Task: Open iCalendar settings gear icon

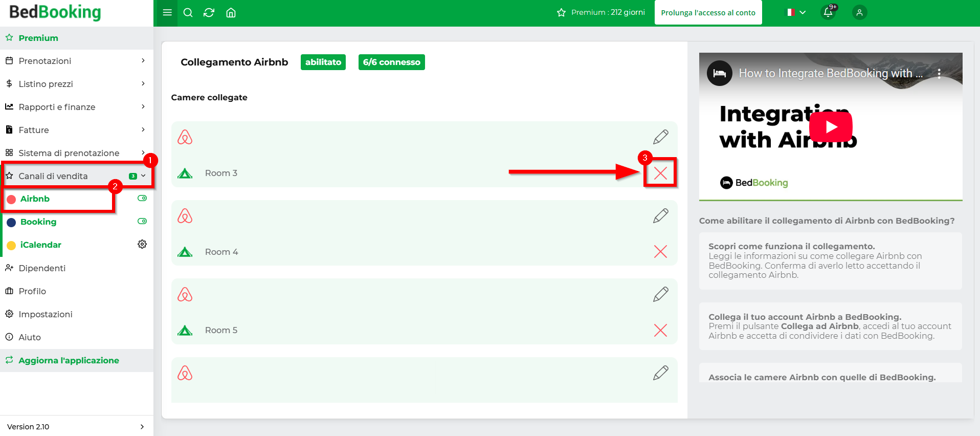Action: pyautogui.click(x=142, y=245)
